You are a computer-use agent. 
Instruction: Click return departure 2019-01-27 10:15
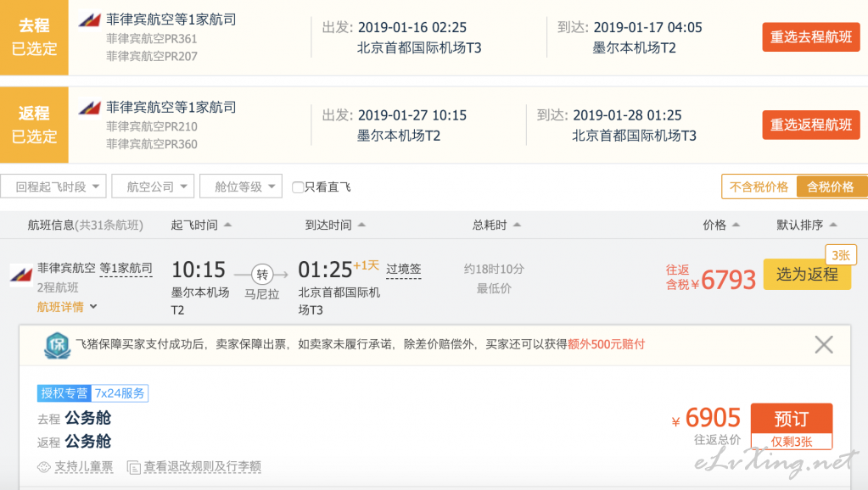412,115
